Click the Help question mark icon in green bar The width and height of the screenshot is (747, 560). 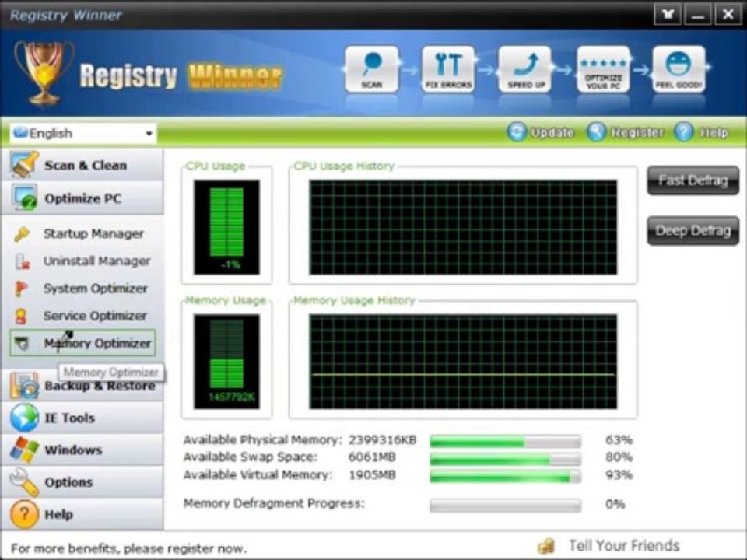[684, 132]
